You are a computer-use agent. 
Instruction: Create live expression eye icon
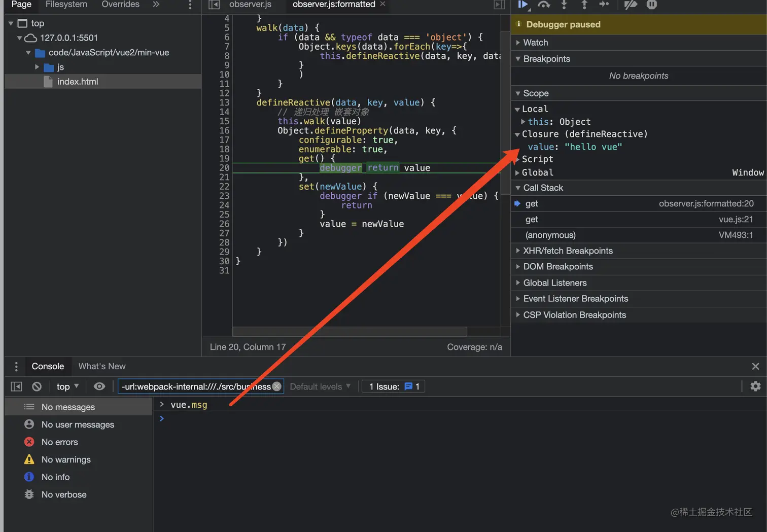click(99, 386)
